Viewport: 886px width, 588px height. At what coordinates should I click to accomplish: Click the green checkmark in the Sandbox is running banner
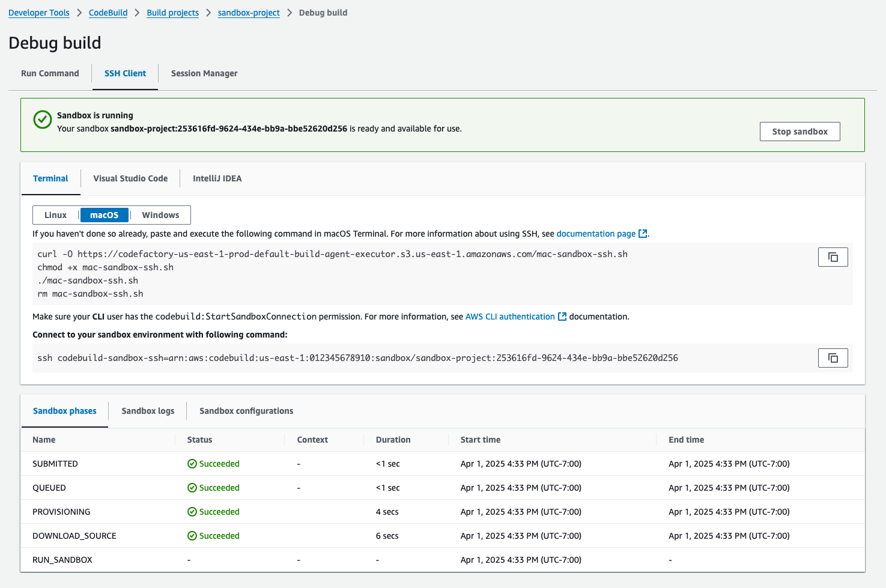[x=42, y=120]
